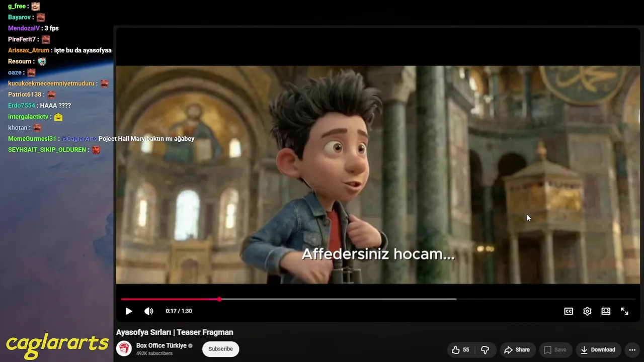Viewport: 644px width, 362px height.
Task: Click the channel verified badge
Action: coord(190,346)
